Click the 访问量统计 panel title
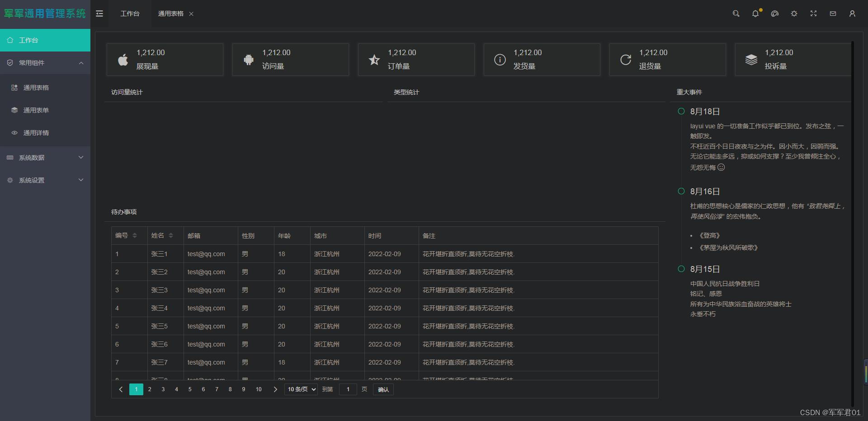Viewport: 868px width, 421px height. tap(127, 92)
